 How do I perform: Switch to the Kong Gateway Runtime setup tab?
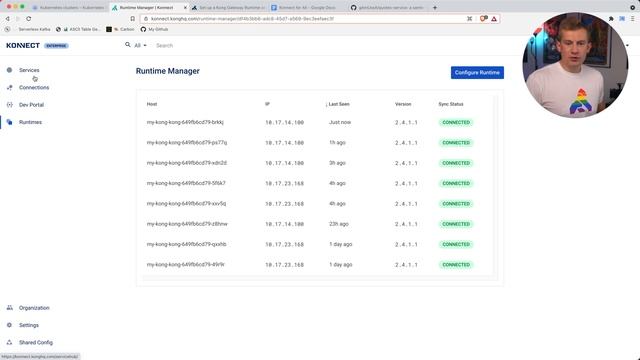pos(229,7)
